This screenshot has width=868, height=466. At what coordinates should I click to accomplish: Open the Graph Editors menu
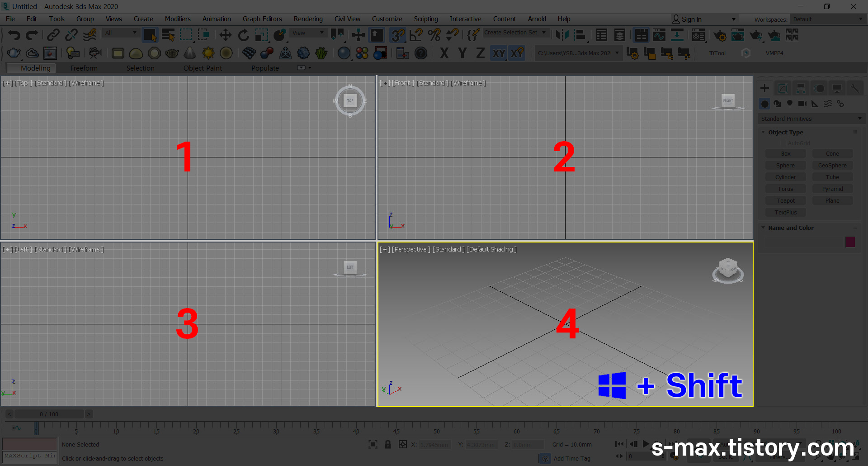(262, 19)
